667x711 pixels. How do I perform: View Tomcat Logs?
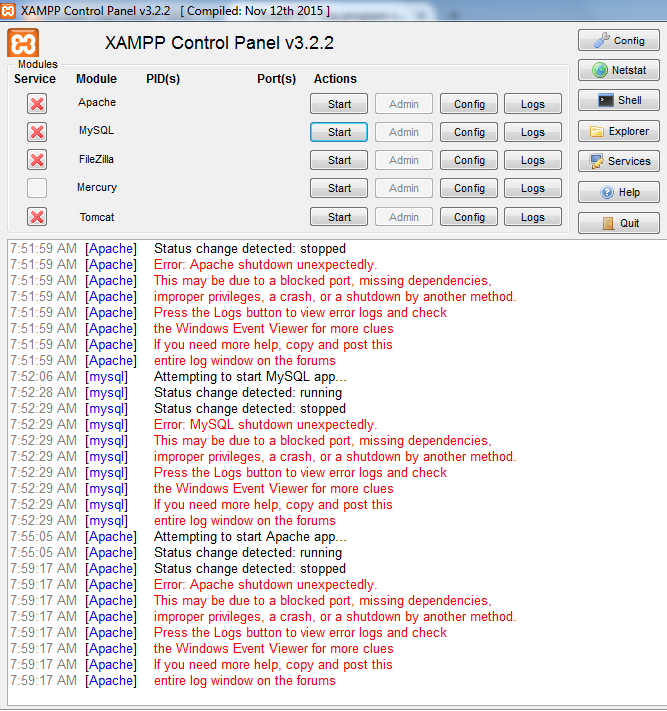pyautogui.click(x=533, y=217)
